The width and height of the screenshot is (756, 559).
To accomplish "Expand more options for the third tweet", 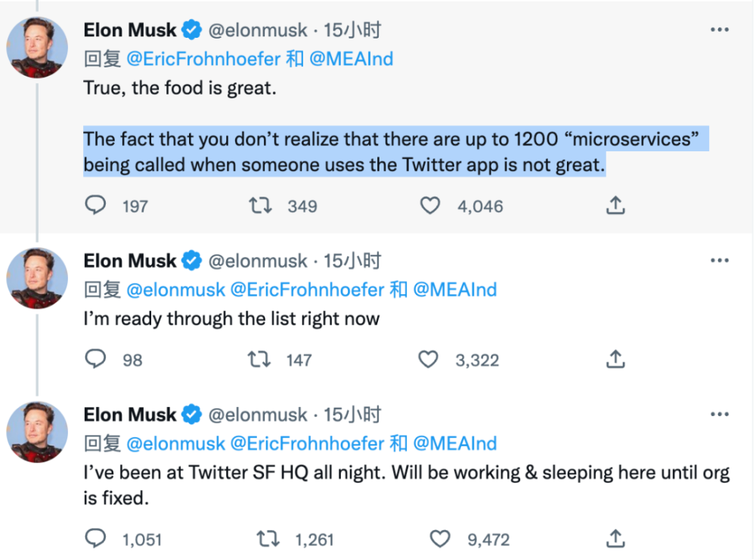I will 720,415.
